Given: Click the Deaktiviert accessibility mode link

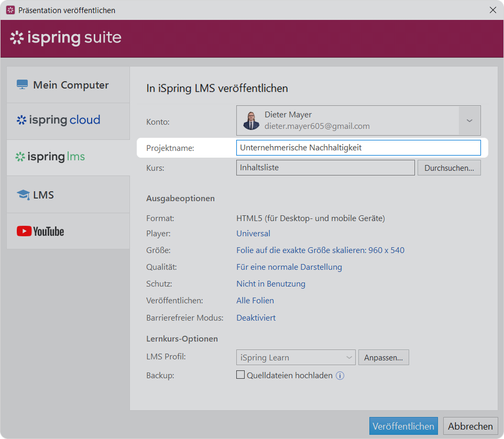Looking at the screenshot, I should pos(256,317).
